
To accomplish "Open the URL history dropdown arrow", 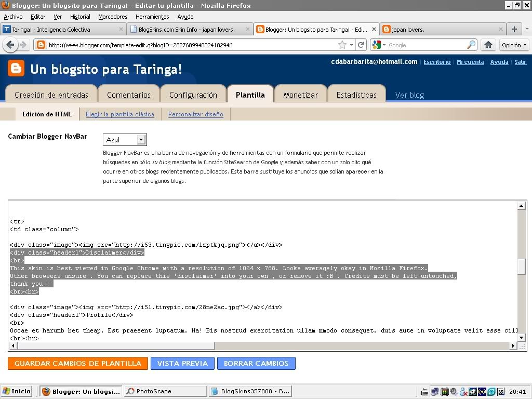I will coord(352,45).
